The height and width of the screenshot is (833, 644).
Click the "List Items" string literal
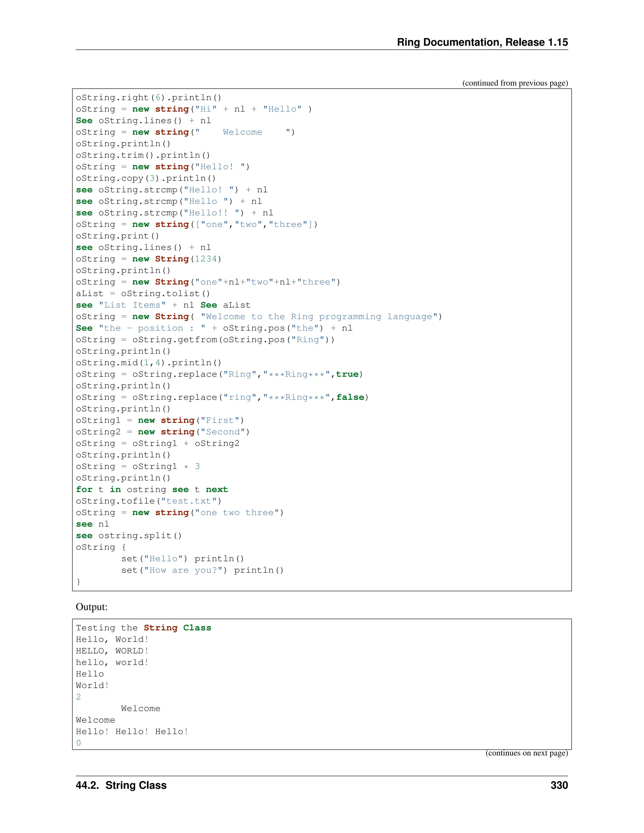[132, 305]
